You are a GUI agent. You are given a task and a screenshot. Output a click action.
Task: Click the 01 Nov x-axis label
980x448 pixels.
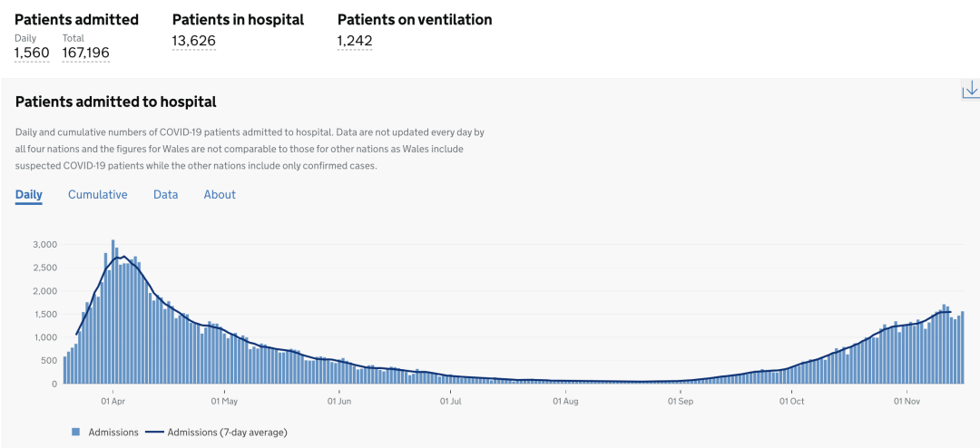(908, 401)
